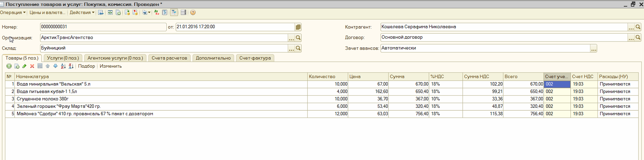Sort rows descending Я-А icon

(71, 66)
